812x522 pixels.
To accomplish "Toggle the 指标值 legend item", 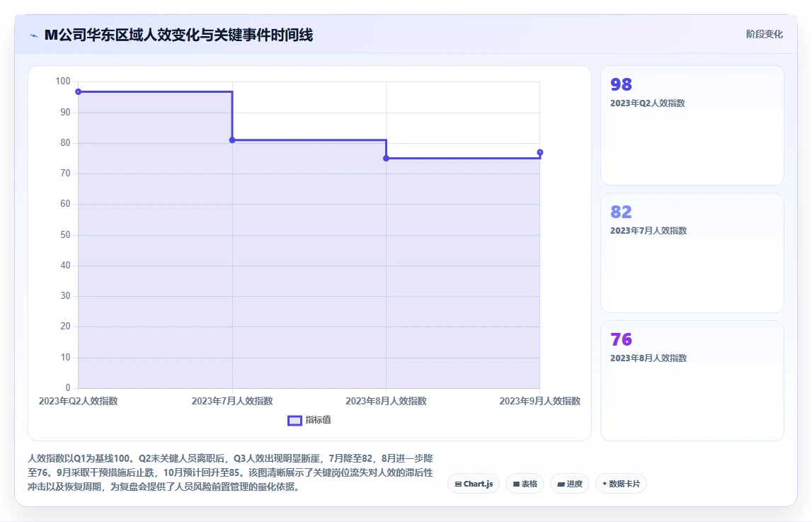I will click(x=309, y=420).
